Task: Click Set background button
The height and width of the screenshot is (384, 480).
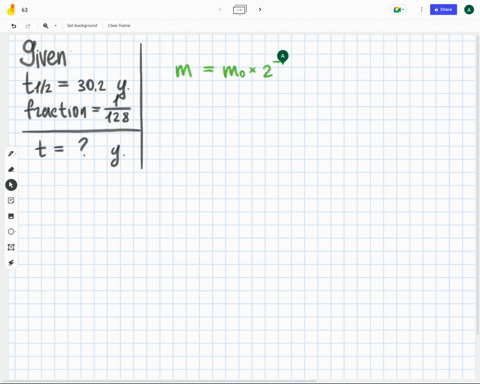Action: click(x=82, y=26)
